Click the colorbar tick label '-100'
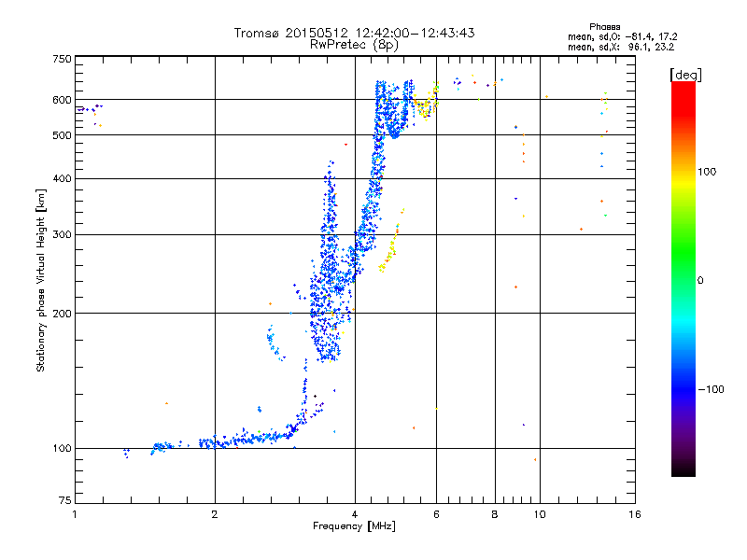Viewport: 747px width, 560px height. point(711,389)
